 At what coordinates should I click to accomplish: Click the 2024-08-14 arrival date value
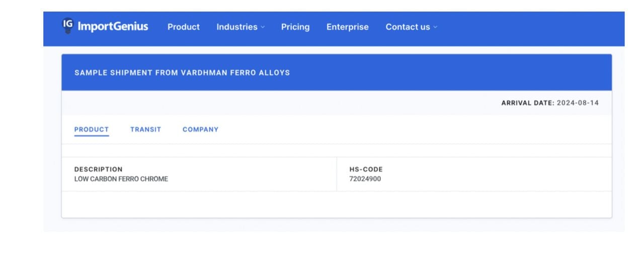click(x=578, y=103)
